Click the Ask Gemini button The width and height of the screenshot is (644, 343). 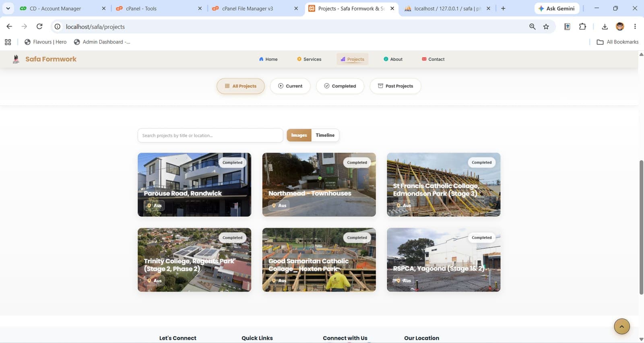[557, 8]
